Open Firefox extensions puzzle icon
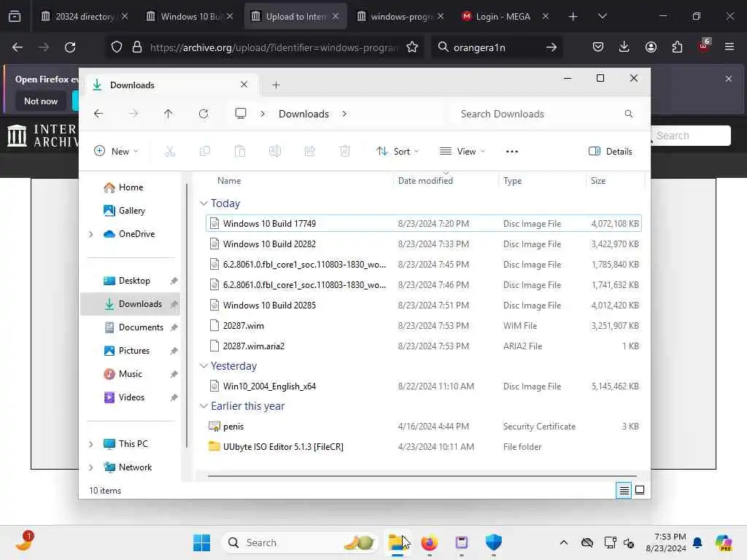 click(x=677, y=47)
